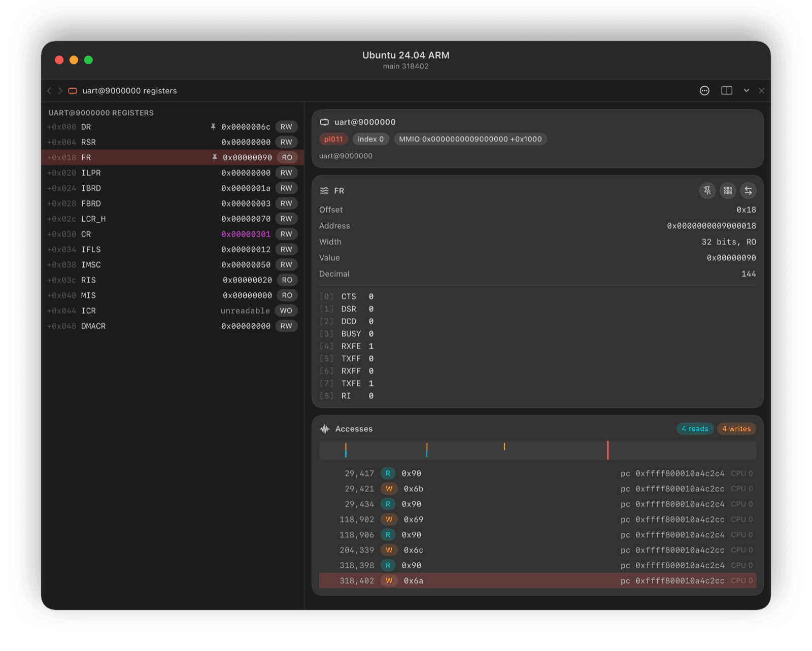
Task: Go back with the left chevron
Action: coord(49,91)
